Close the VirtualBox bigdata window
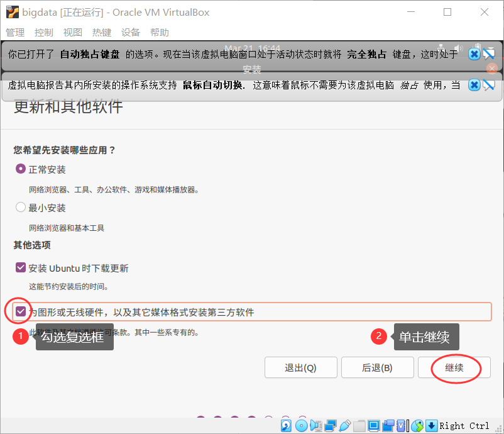This screenshot has height=434, width=504. tap(485, 12)
